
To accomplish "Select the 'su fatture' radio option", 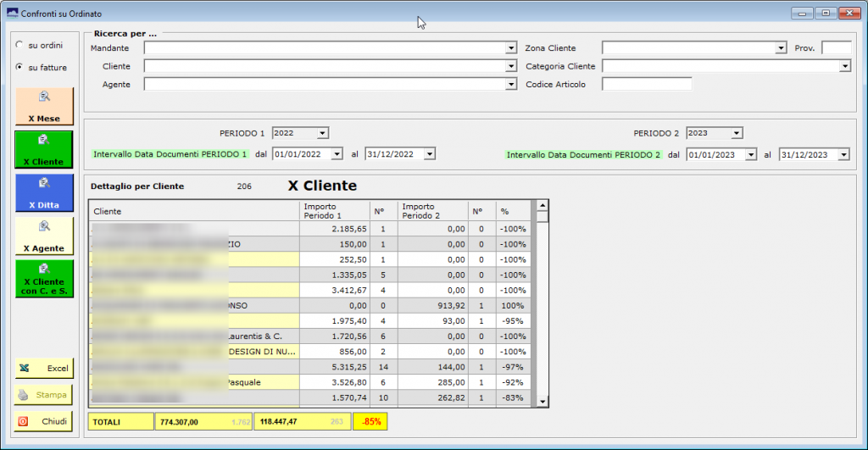I will [19, 67].
